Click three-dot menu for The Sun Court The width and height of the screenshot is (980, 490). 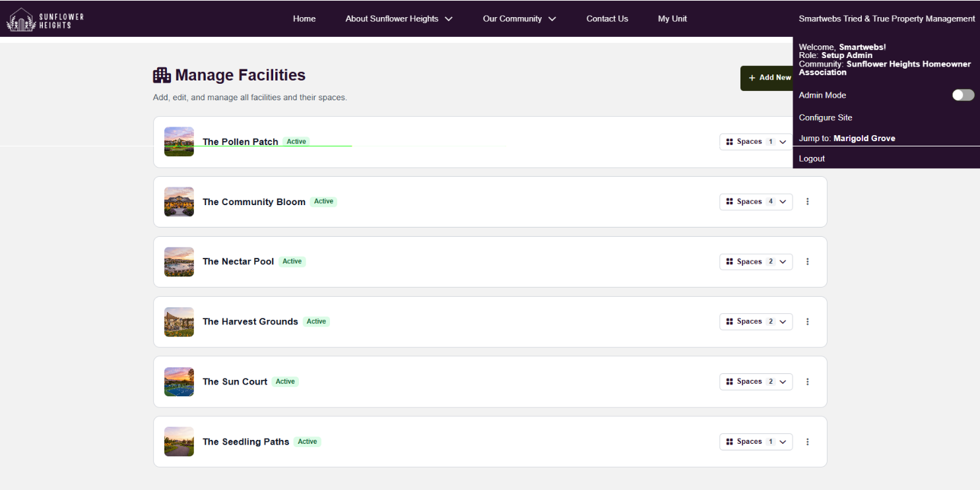pyautogui.click(x=807, y=382)
